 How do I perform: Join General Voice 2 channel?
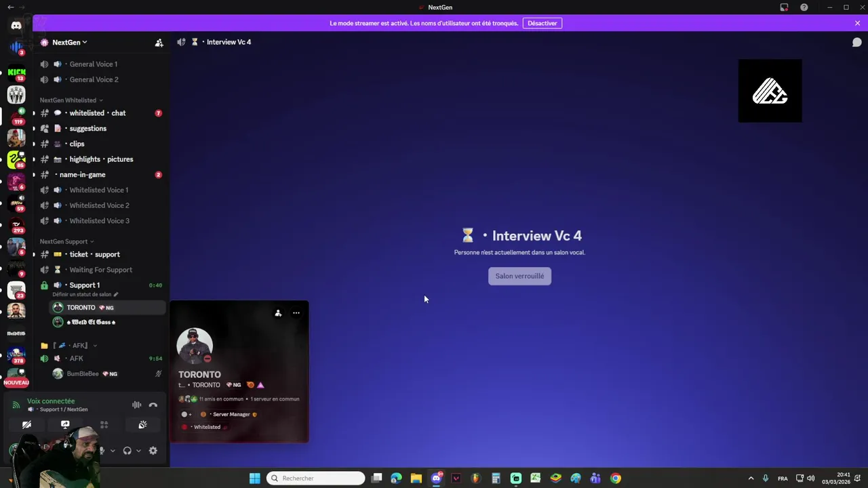(x=100, y=79)
